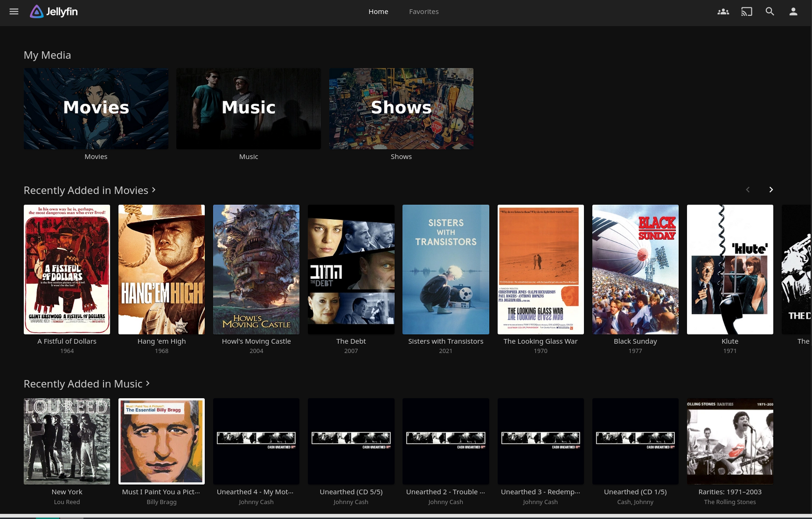Open the Movies library card
The image size is (812, 519).
[96, 109]
